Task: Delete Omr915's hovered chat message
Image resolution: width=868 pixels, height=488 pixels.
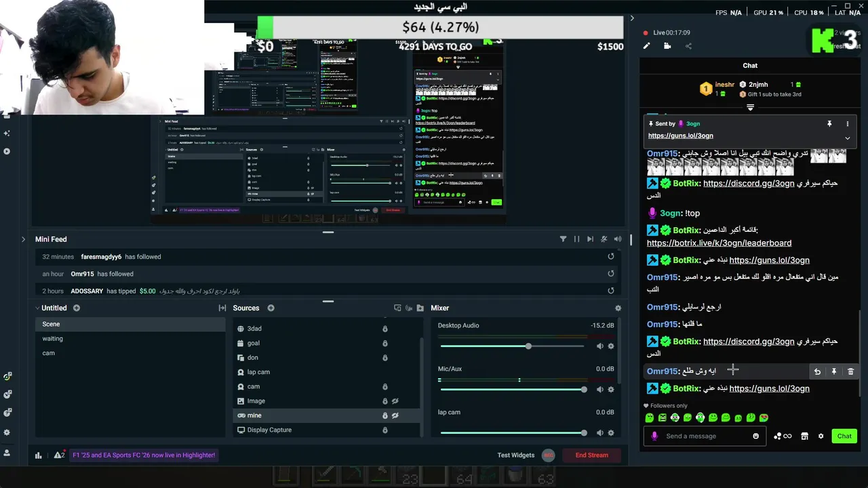Action: click(850, 371)
